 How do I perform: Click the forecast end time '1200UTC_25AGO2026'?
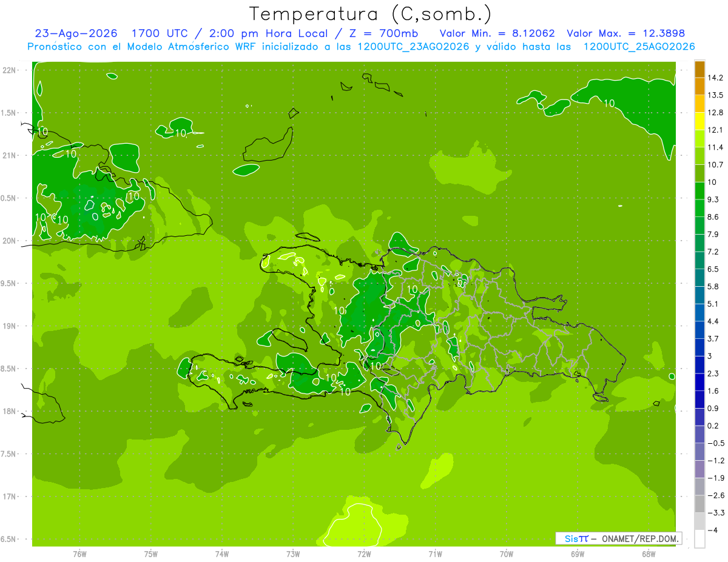click(639, 47)
